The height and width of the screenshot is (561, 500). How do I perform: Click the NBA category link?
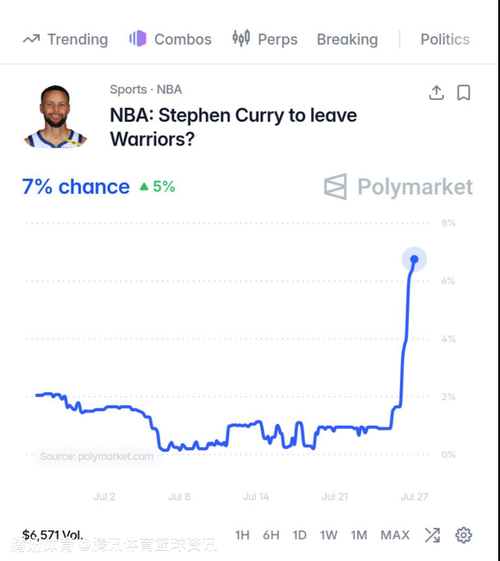[169, 89]
